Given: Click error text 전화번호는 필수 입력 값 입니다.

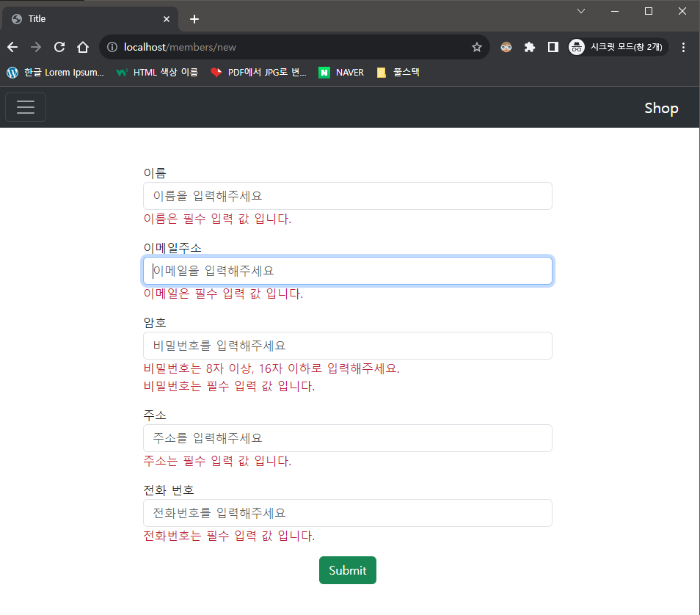Looking at the screenshot, I should pos(229,536).
